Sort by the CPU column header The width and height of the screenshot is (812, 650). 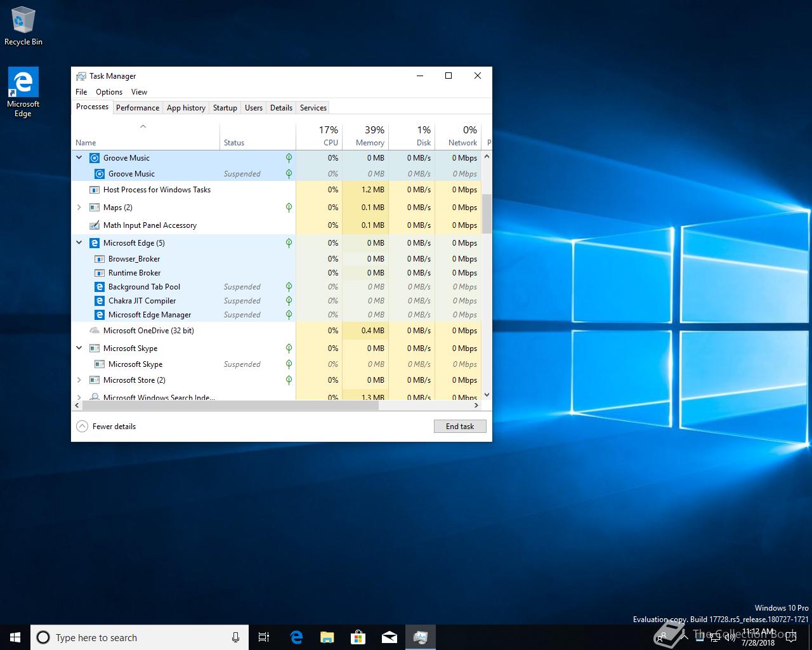(x=319, y=136)
